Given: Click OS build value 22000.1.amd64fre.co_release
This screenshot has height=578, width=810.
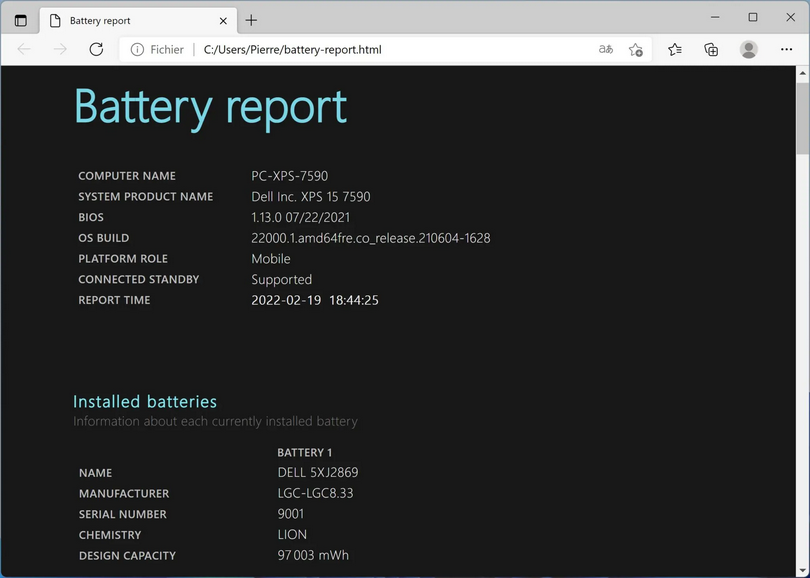Looking at the screenshot, I should [x=370, y=238].
